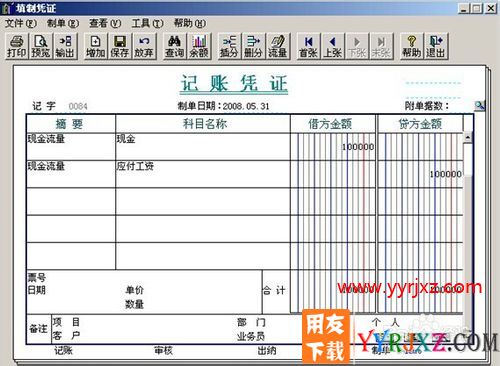Viewport: 500px width, 366px height.
Task: Open cash flow 流量 tool
Action: [278, 46]
